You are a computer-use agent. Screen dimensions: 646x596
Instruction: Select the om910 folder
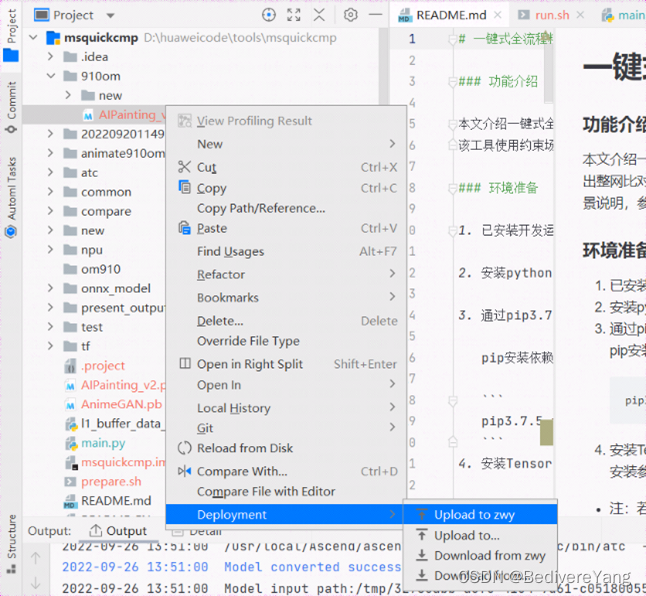tap(92, 269)
